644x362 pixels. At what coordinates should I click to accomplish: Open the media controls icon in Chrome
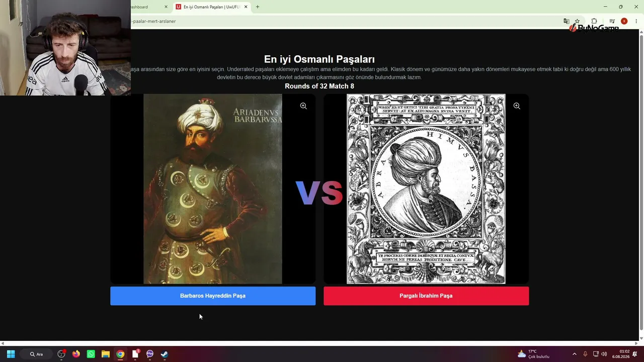pos(612,21)
